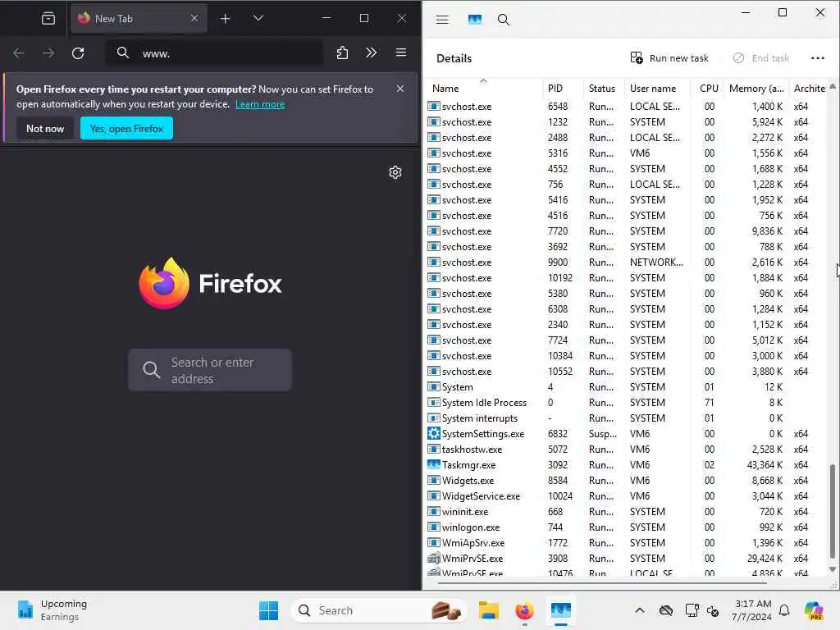
Task: Click Firefox address bar
Action: (214, 53)
